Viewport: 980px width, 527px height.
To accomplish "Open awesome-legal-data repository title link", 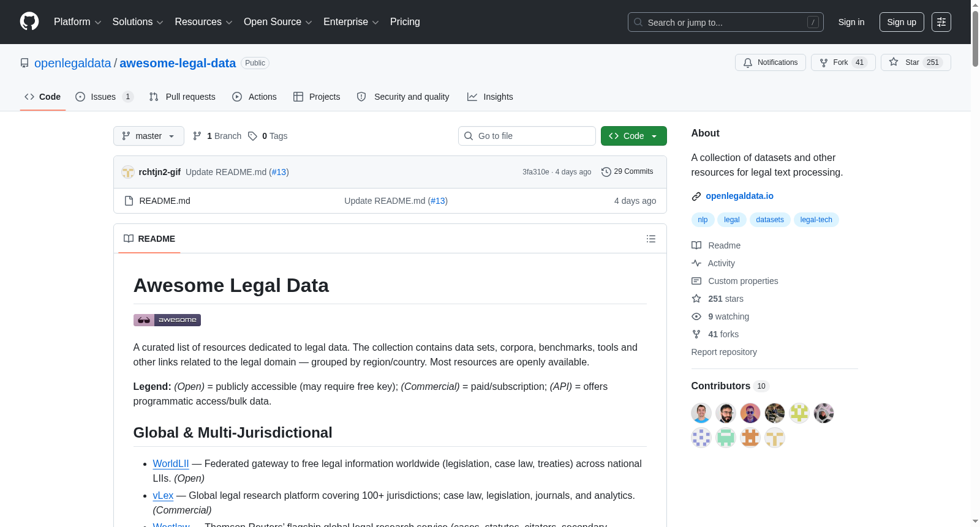I will tap(178, 63).
